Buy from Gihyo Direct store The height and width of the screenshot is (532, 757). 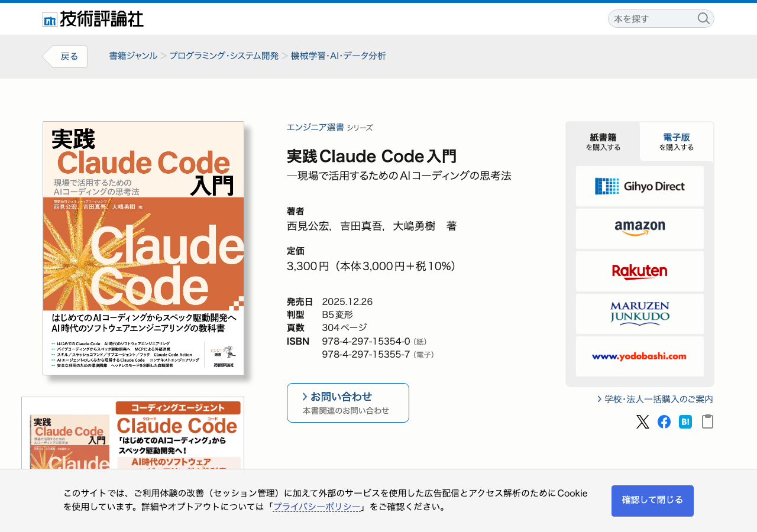(640, 186)
